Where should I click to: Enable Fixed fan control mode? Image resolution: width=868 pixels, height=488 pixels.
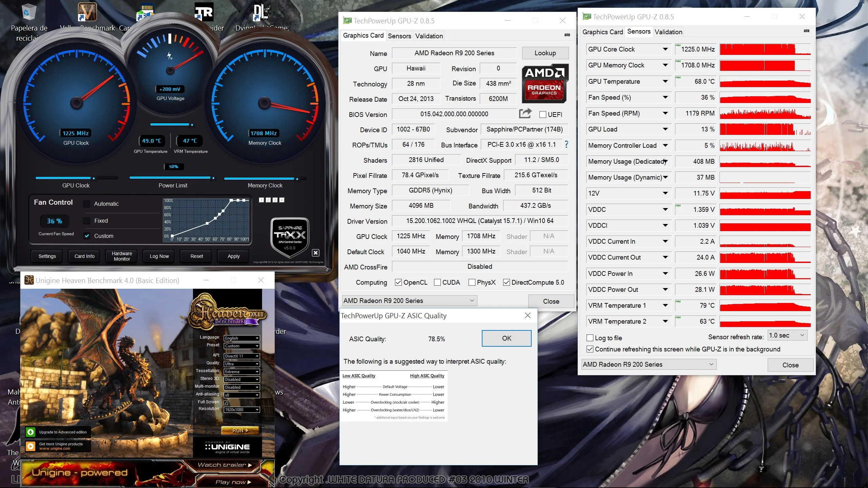click(x=87, y=221)
